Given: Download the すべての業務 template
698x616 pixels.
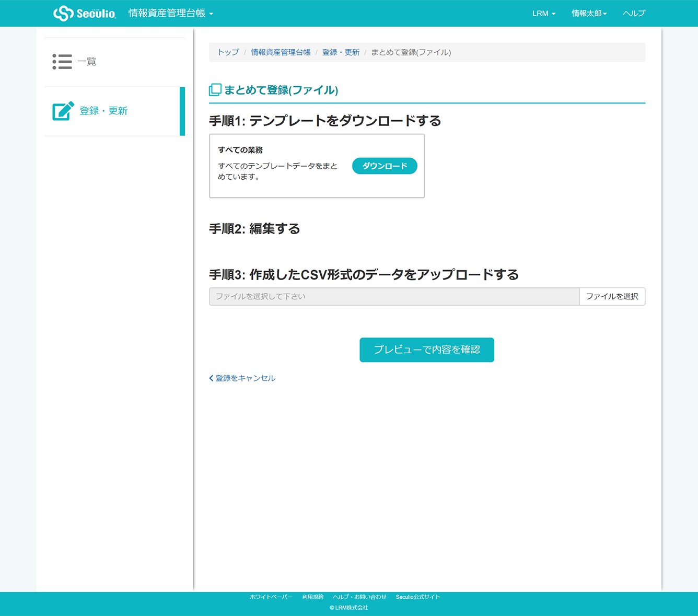Looking at the screenshot, I should tap(385, 166).
